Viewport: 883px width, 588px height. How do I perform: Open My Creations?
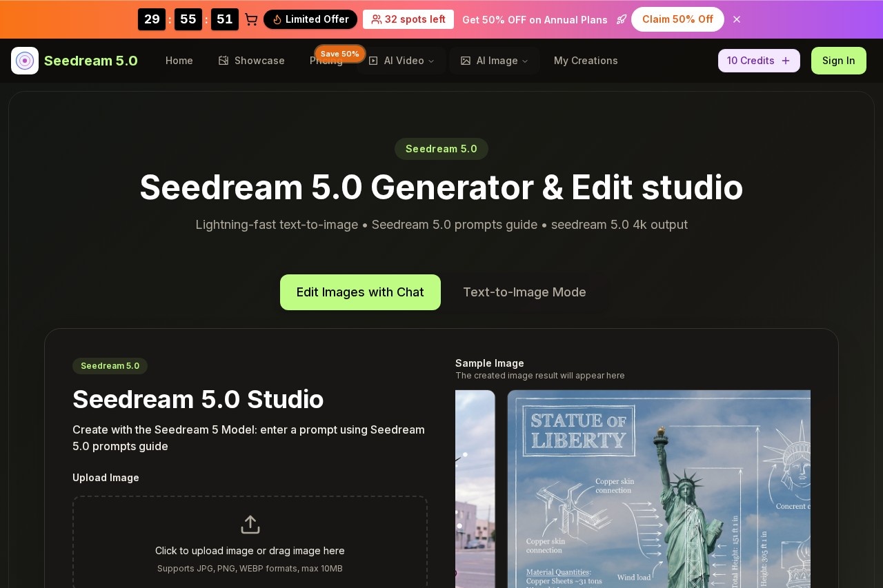point(586,61)
